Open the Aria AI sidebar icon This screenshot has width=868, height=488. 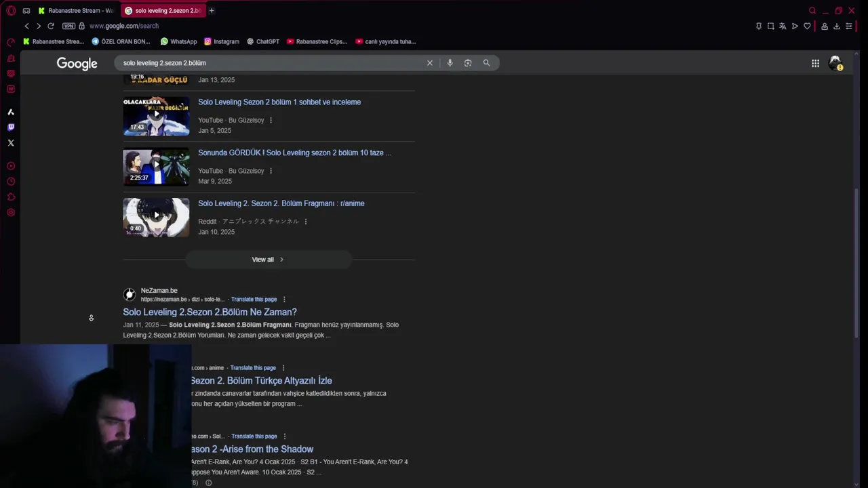coord(11,112)
